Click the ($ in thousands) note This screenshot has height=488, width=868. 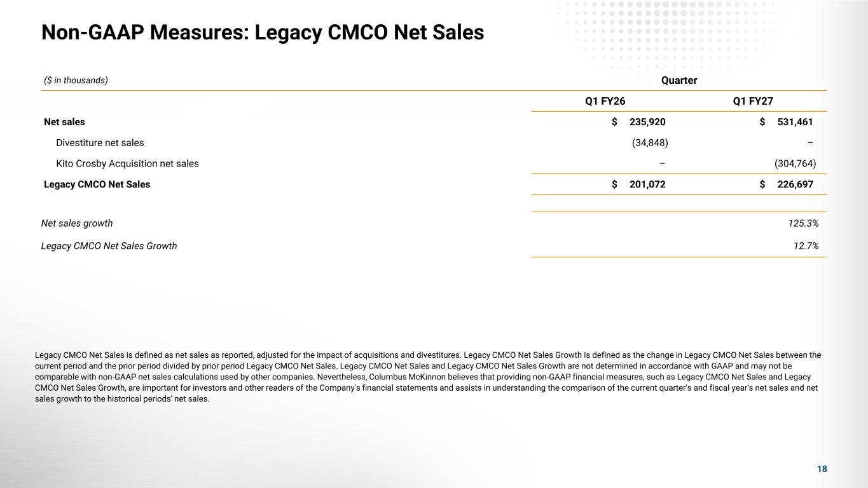tap(76, 80)
